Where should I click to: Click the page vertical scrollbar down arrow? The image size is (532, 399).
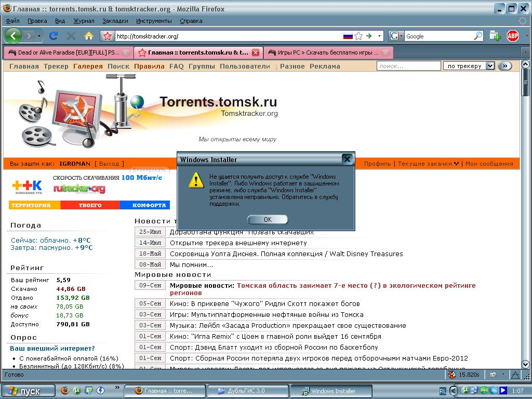click(525, 364)
